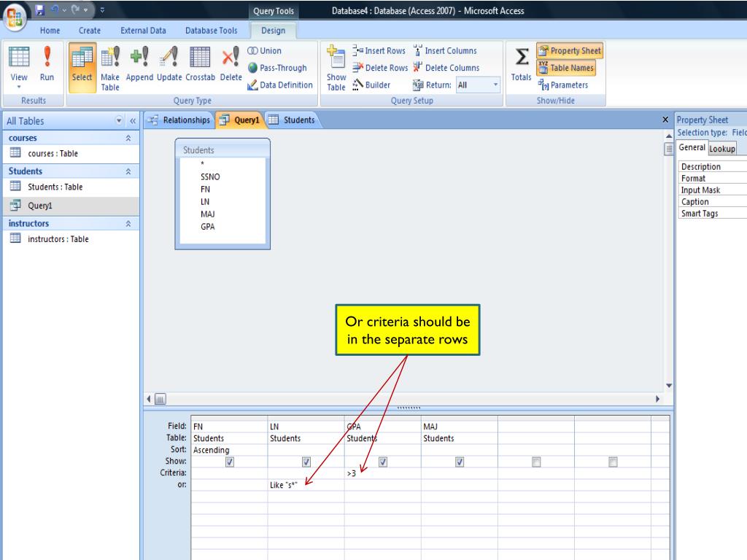Select the Pass-Through query option
Screen dimensions: 747x560
click(x=277, y=68)
